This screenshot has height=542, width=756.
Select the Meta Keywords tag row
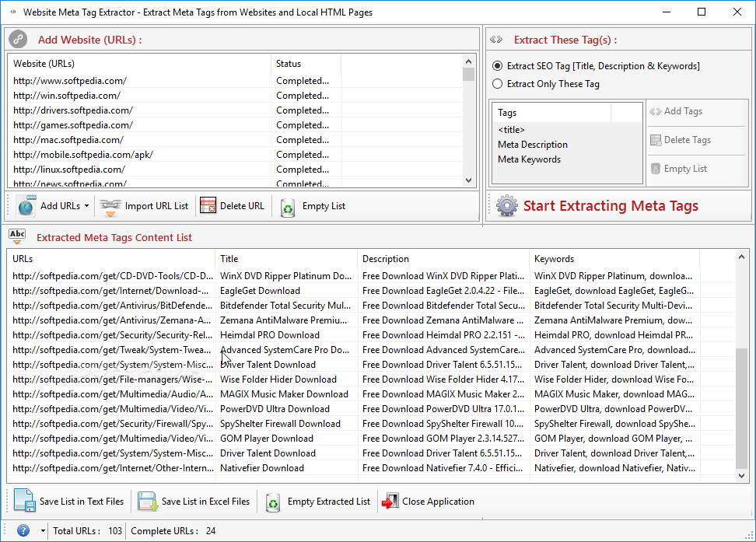tap(567, 159)
